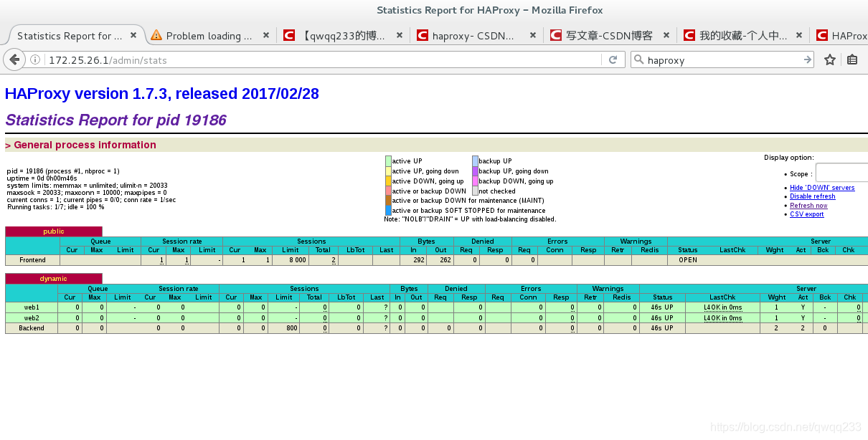The image size is (868, 440).
Task: Go back using the Firefox back arrow
Action: 14,60
